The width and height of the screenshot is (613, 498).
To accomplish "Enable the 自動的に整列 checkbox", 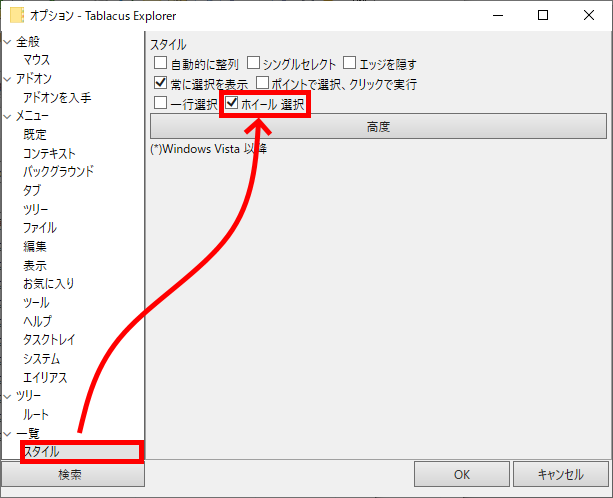I will (x=160, y=63).
